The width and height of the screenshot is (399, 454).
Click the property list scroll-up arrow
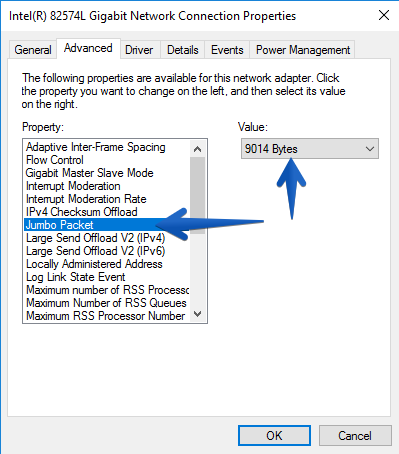coord(198,149)
